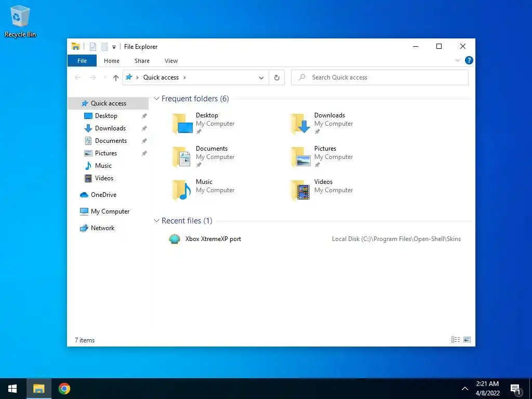Switch to Details view in status bar
Image resolution: width=532 pixels, height=399 pixels.
tap(455, 340)
